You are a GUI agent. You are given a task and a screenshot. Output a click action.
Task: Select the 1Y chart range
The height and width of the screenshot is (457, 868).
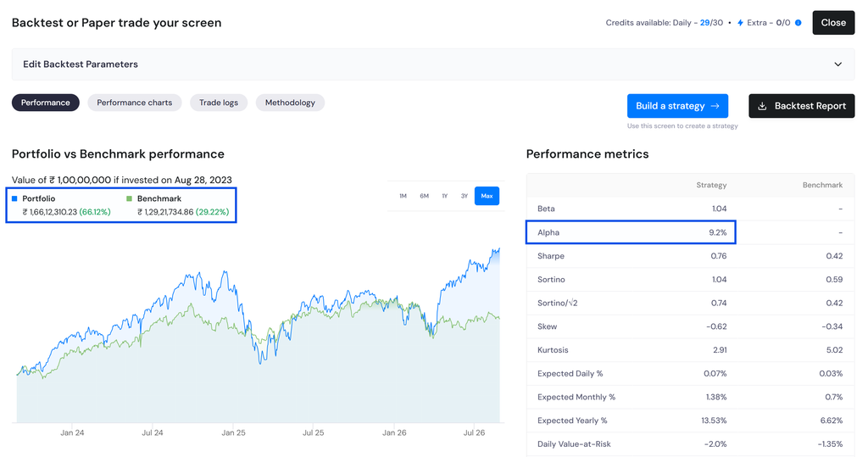444,196
